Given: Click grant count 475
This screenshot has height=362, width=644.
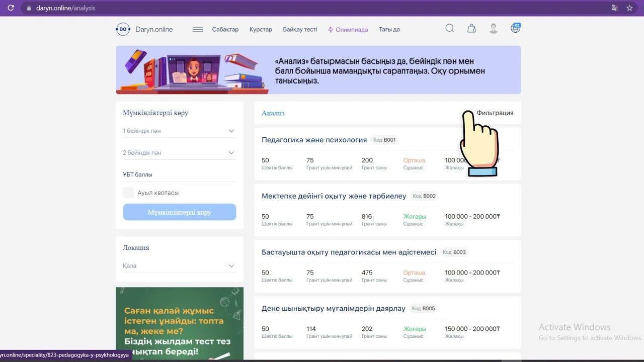Looking at the screenshot, I should [367, 273].
